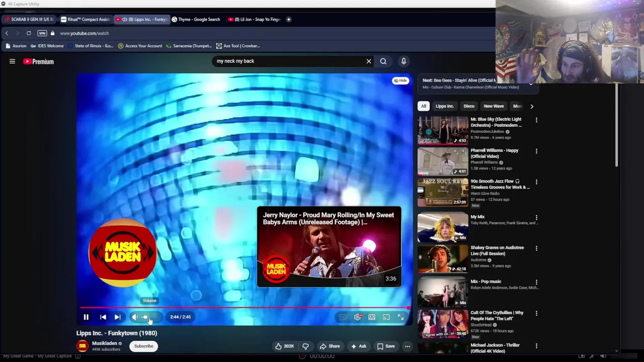This screenshot has width=644, height=362.
Task: Hide the end screen suggestions
Action: point(400,80)
